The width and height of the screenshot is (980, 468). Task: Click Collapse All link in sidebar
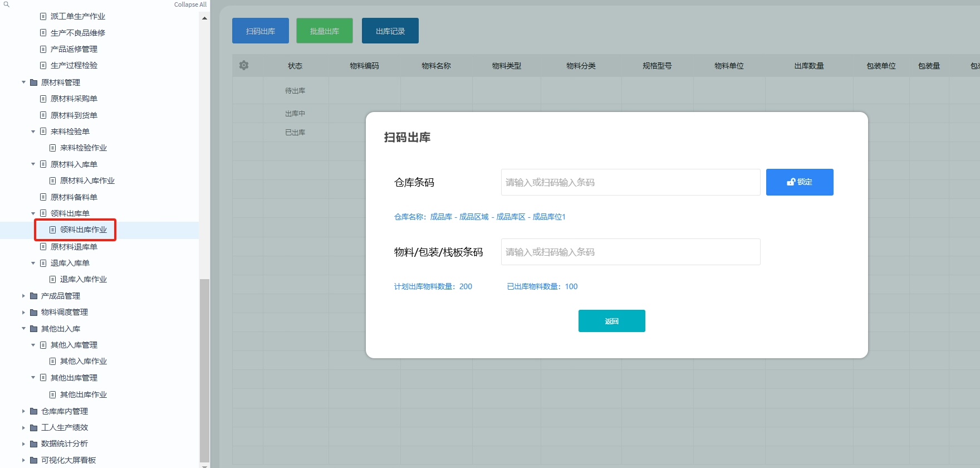pos(190,4)
